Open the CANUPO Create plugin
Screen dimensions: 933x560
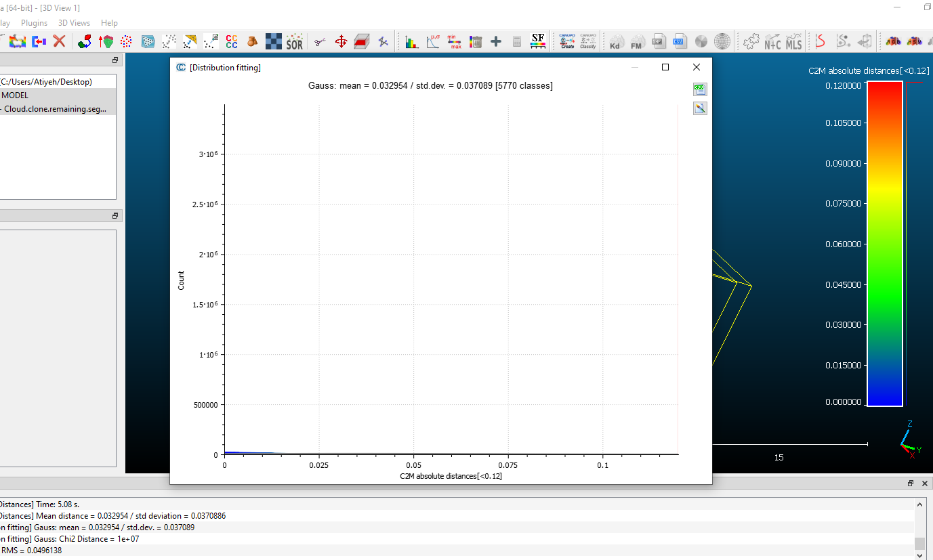pos(567,42)
